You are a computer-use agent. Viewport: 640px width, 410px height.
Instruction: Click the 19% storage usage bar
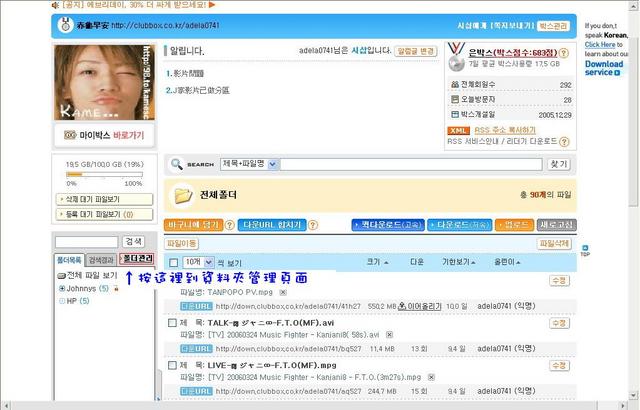[104, 175]
